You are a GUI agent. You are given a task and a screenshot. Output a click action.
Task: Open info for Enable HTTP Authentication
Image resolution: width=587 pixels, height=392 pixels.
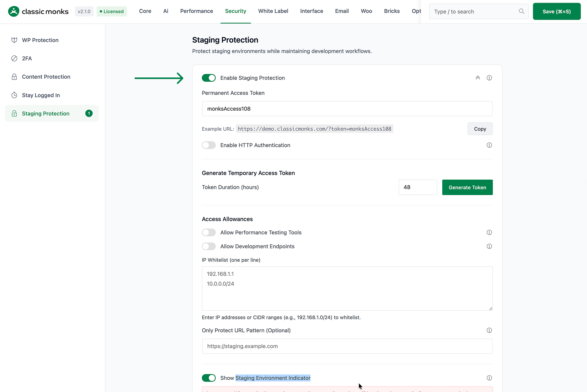489,145
